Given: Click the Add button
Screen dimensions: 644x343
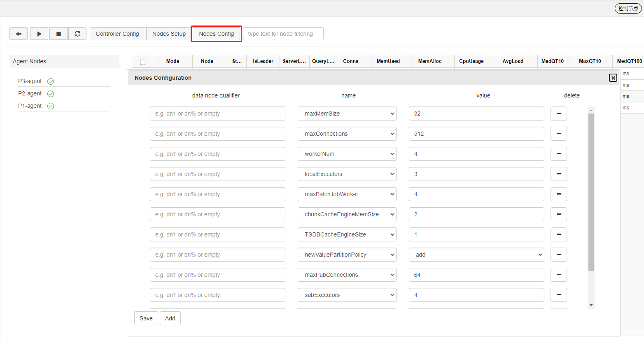Looking at the screenshot, I should 170,318.
